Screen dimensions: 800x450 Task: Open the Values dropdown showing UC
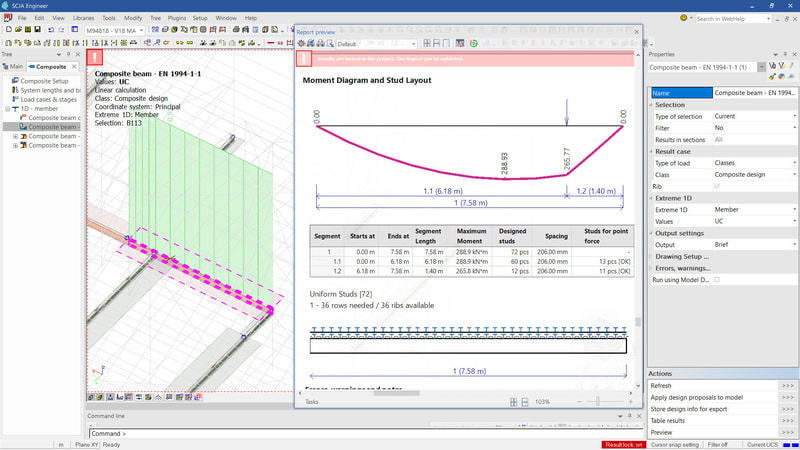point(794,221)
